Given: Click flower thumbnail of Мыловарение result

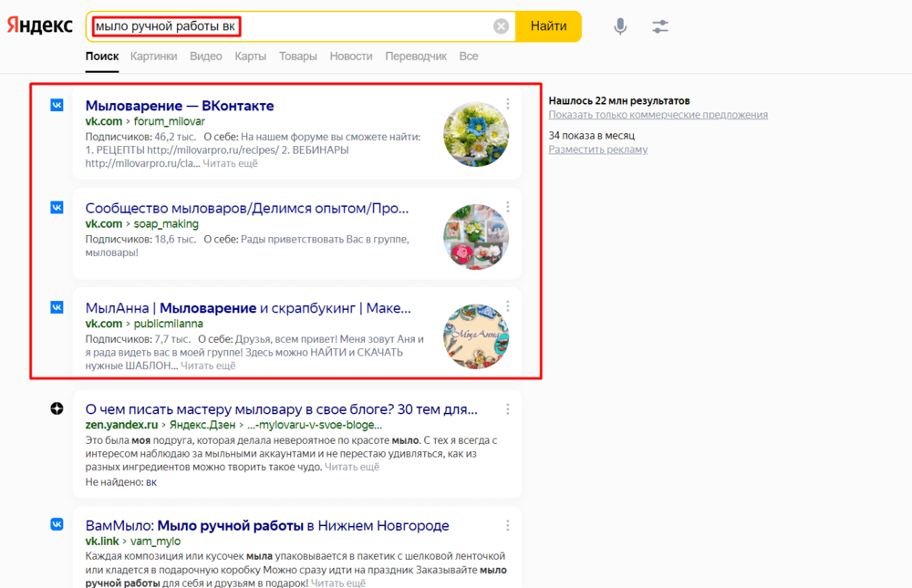Looking at the screenshot, I should [x=476, y=134].
